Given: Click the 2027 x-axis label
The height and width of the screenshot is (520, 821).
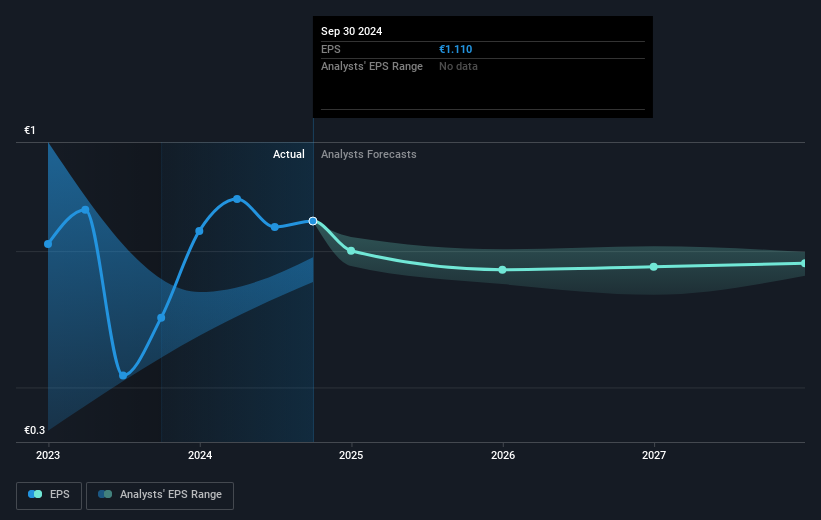Looking at the screenshot, I should click(x=654, y=455).
